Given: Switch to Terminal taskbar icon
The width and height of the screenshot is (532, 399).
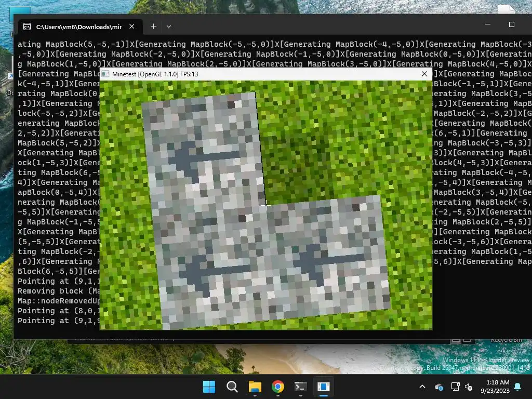Looking at the screenshot, I should click(301, 387).
